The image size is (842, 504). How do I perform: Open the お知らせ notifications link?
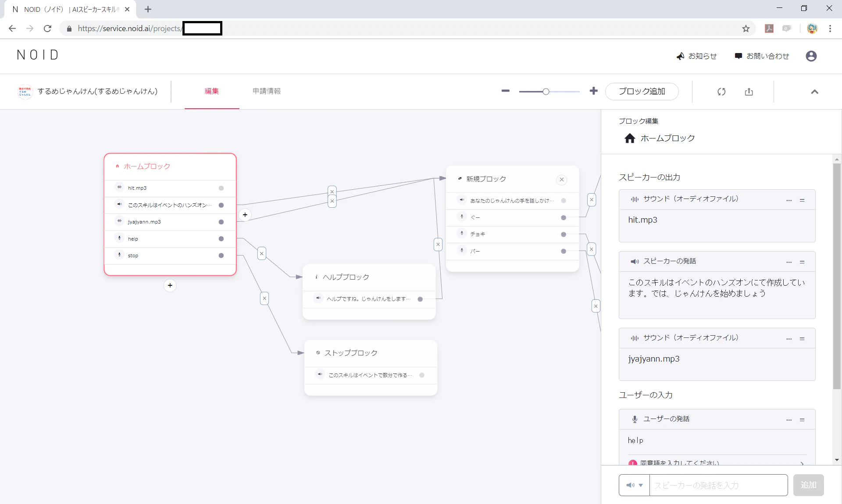[x=696, y=56]
